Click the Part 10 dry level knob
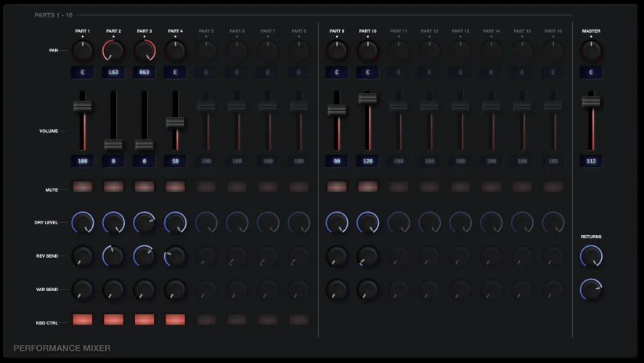 (367, 222)
